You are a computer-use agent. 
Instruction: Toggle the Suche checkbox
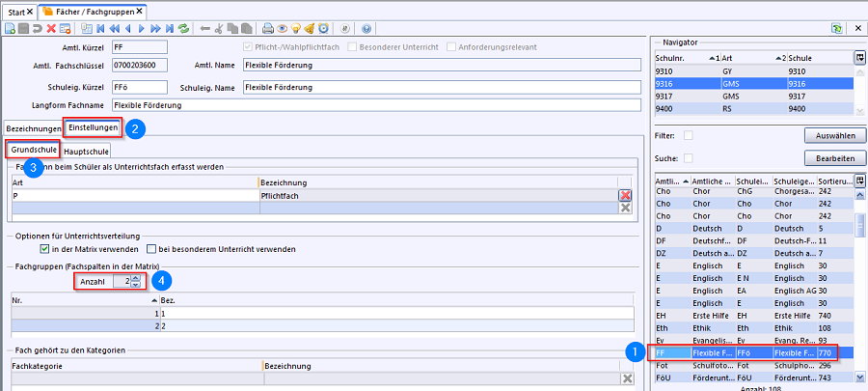[x=688, y=158]
